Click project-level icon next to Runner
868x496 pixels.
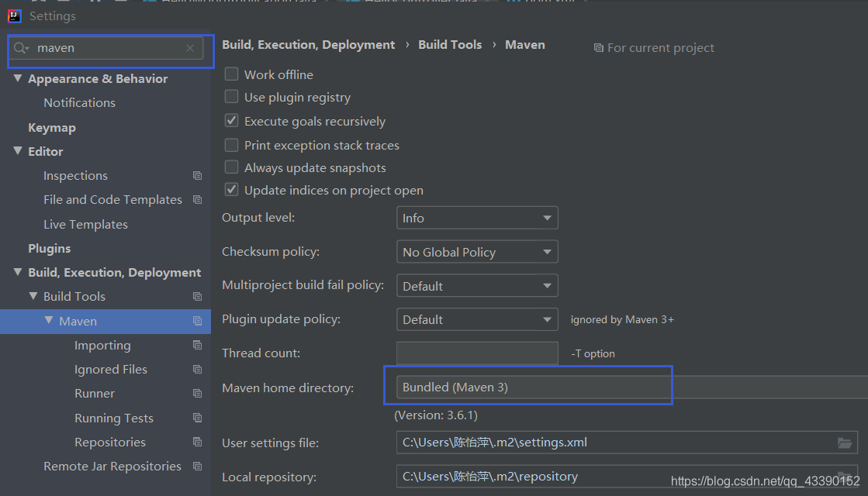tap(197, 394)
